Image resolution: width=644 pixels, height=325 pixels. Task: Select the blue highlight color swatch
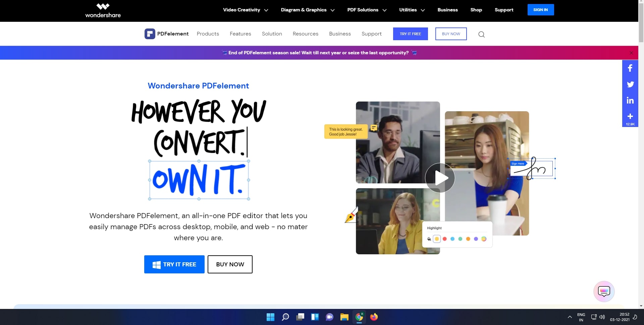click(x=452, y=239)
